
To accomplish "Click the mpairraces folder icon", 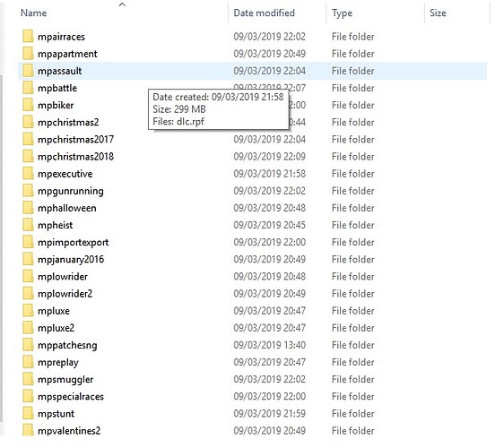I will coord(28,37).
